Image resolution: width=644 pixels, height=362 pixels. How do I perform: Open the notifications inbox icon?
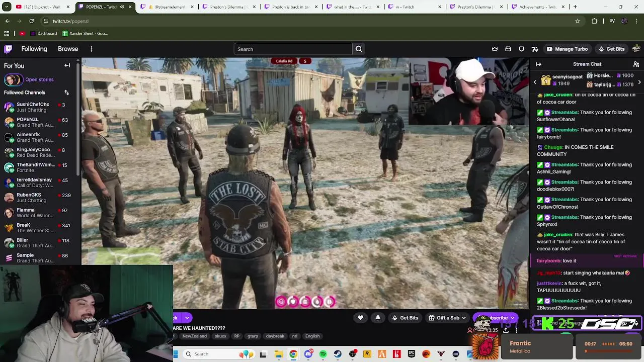[508, 49]
